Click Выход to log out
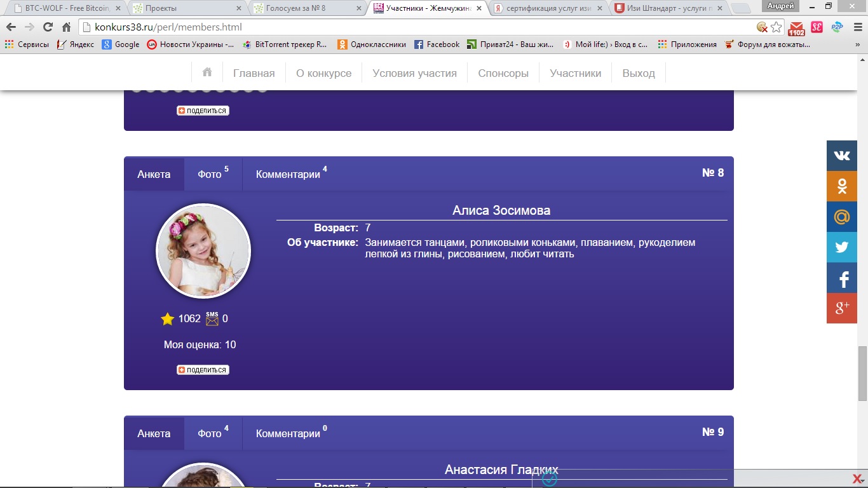The height and width of the screenshot is (488, 868). coord(639,73)
